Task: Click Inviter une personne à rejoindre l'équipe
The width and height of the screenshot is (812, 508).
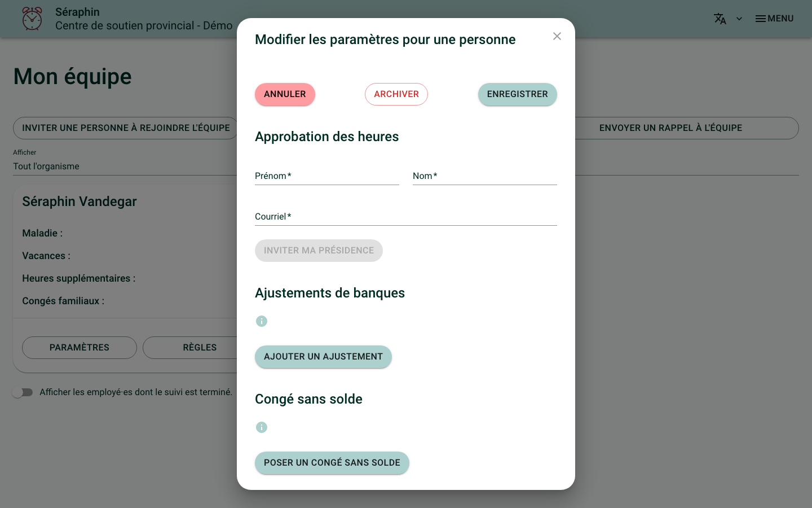Action: click(126, 128)
